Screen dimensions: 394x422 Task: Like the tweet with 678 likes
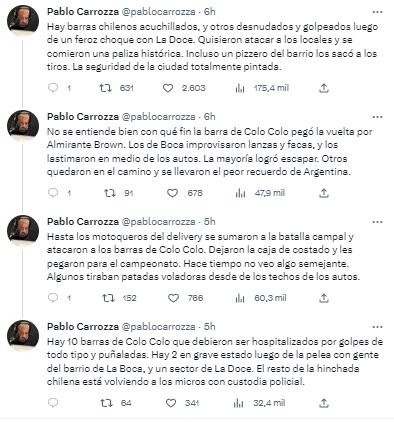click(x=172, y=193)
